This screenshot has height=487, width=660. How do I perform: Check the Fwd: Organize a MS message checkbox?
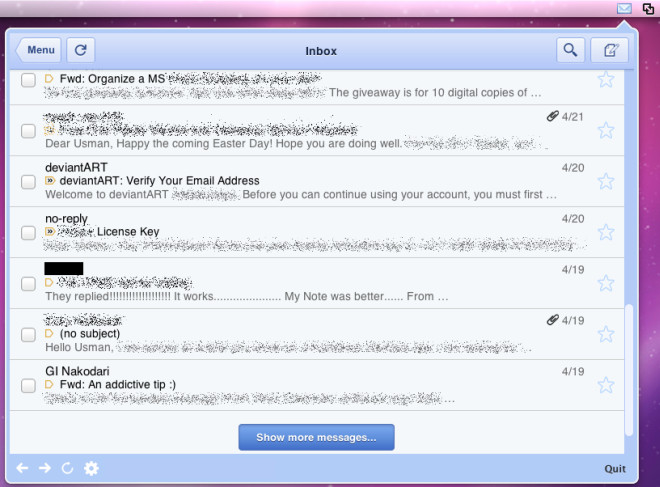click(28, 80)
